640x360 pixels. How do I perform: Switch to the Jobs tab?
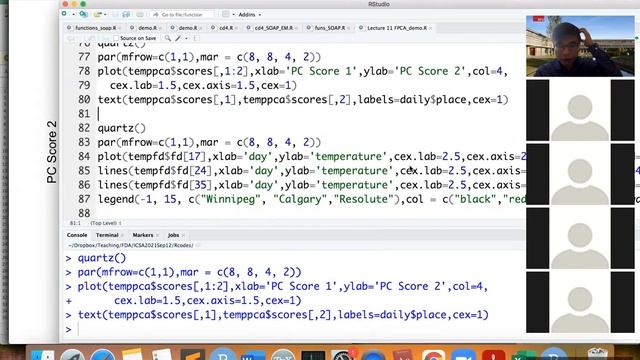[x=173, y=235]
